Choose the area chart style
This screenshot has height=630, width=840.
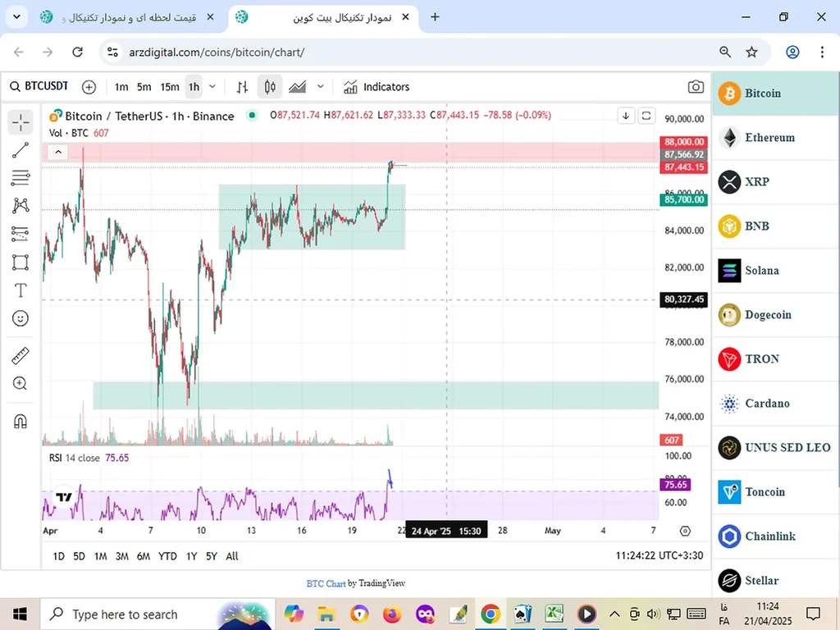[x=297, y=87]
